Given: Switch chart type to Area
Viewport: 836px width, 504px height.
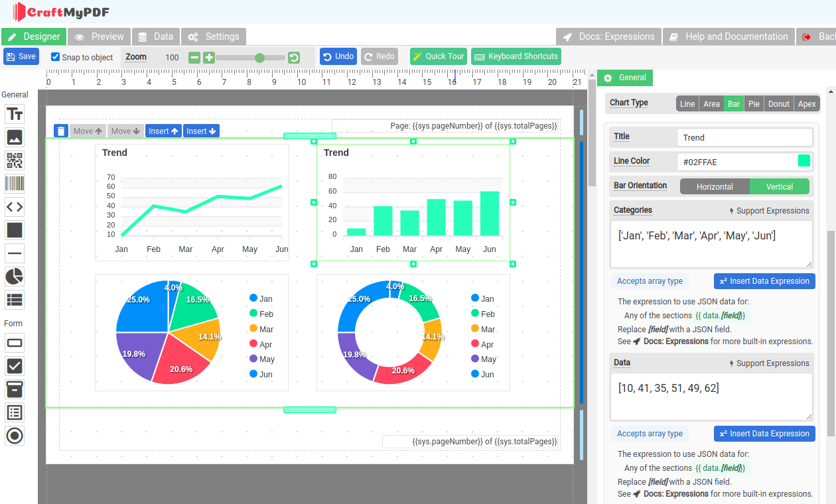Looking at the screenshot, I should [x=711, y=103].
